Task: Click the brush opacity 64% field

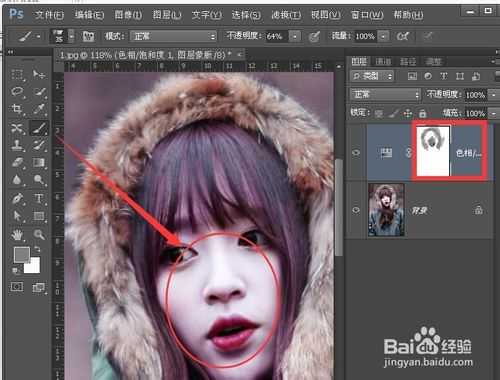Action: pos(276,36)
